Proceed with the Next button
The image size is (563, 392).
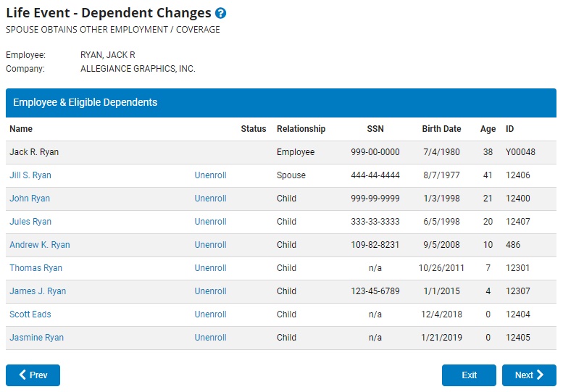pos(529,375)
